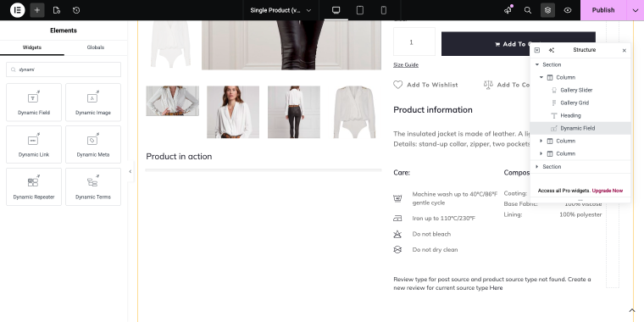Select the white bodysuit product thumbnail
The width and height of the screenshot is (644, 322).
[354, 112]
